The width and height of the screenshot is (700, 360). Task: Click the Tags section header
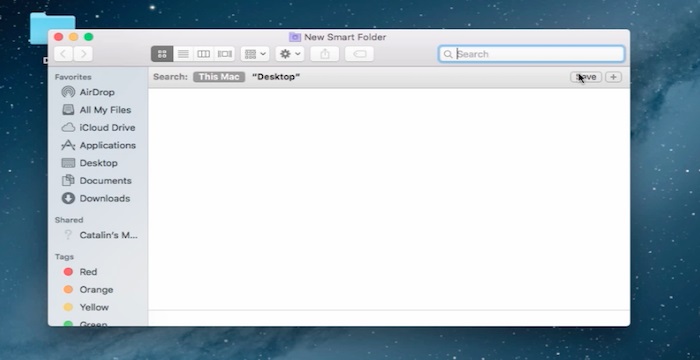pos(64,257)
